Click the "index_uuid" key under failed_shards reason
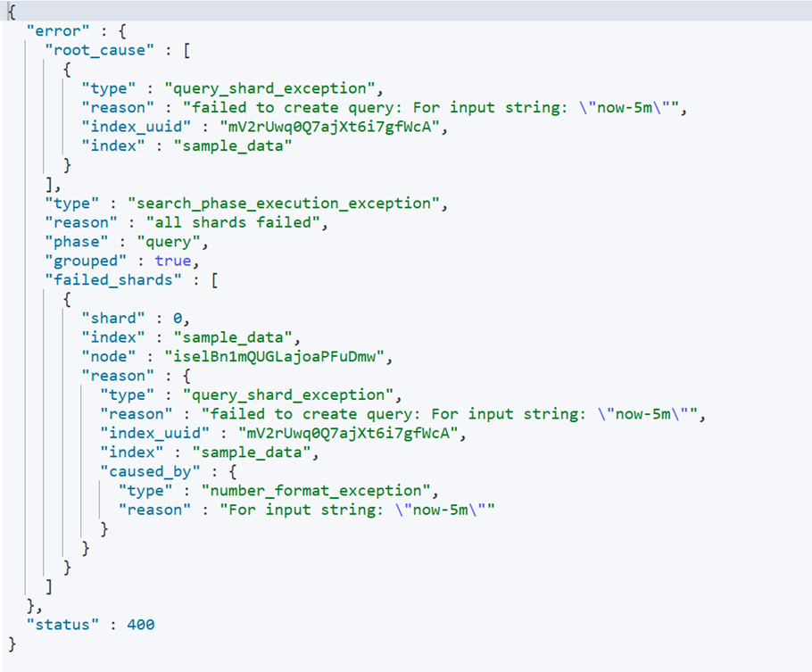Viewport: 812px width, 672px height. [155, 434]
